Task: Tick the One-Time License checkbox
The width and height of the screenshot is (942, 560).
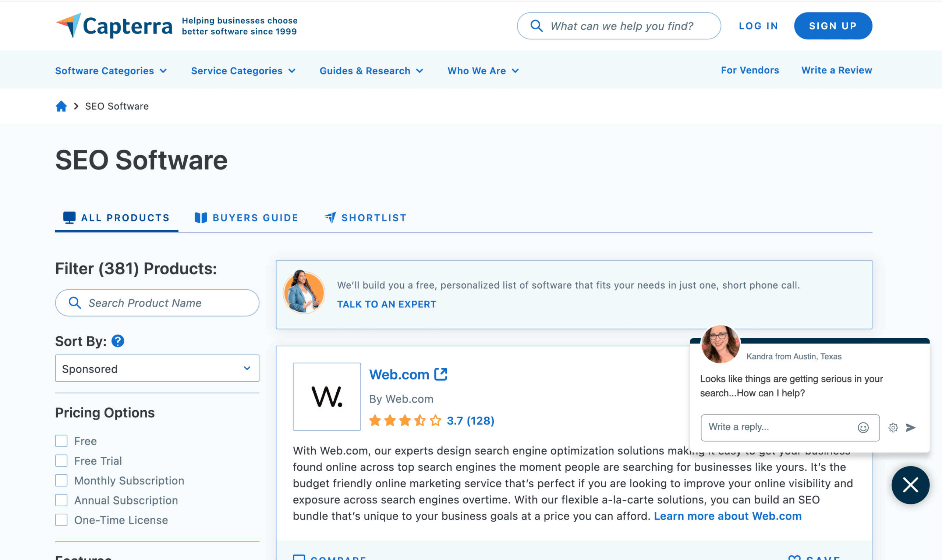Action: 61,520
